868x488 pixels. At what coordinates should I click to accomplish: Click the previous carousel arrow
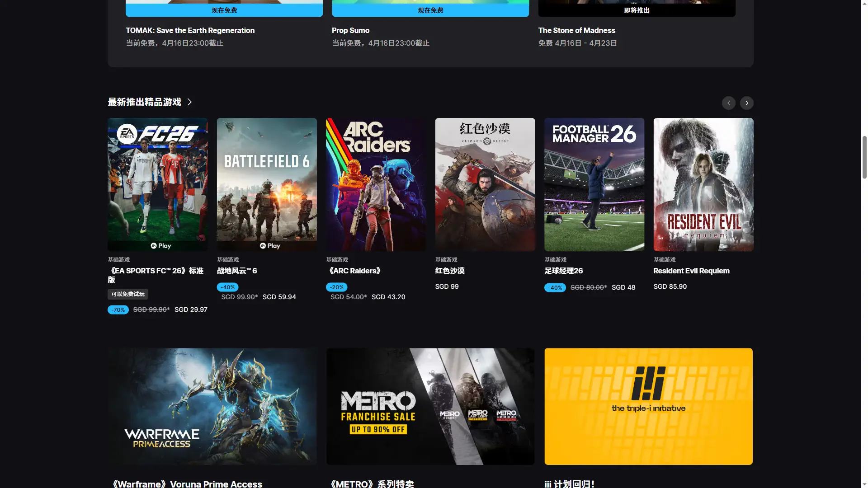coord(728,103)
